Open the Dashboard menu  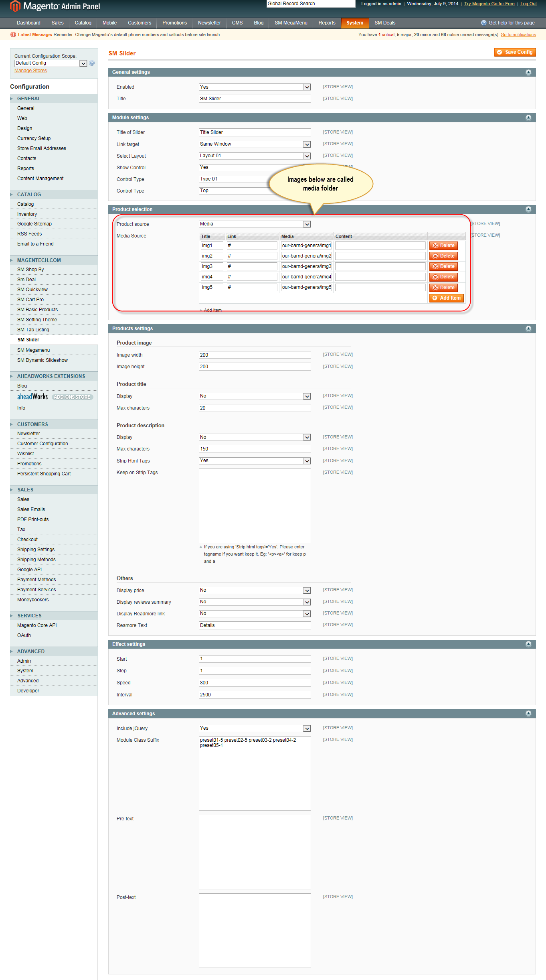28,23
